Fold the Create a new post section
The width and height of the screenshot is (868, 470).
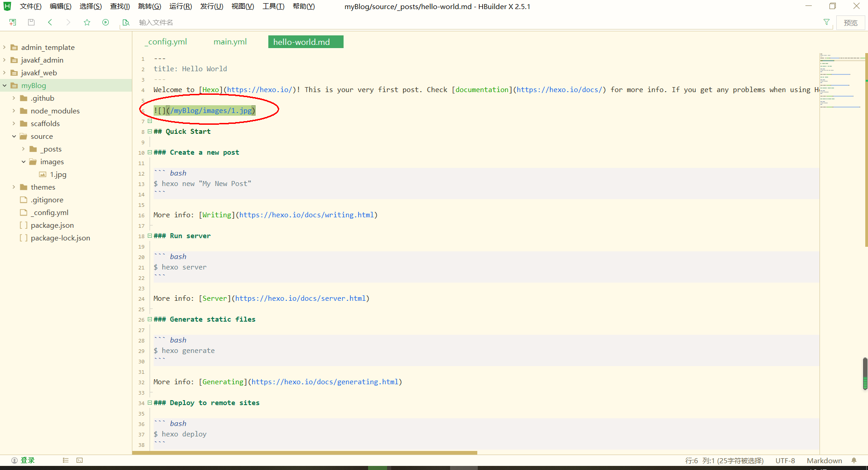coord(150,152)
